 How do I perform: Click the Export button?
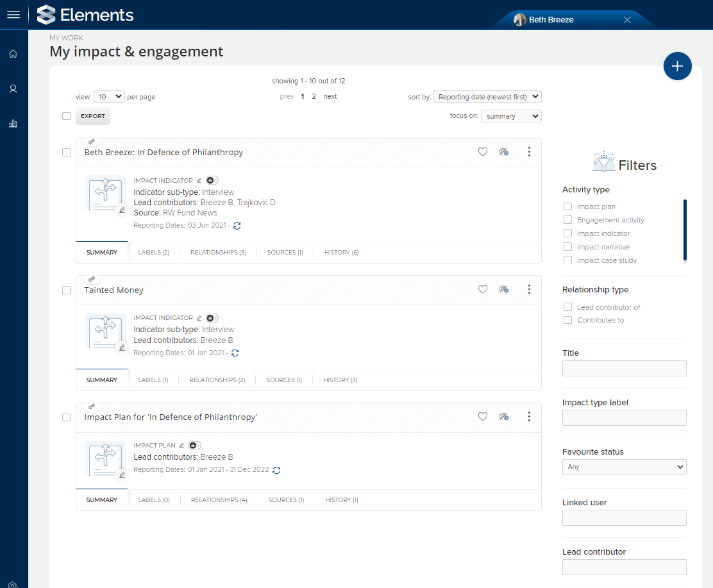click(x=93, y=116)
